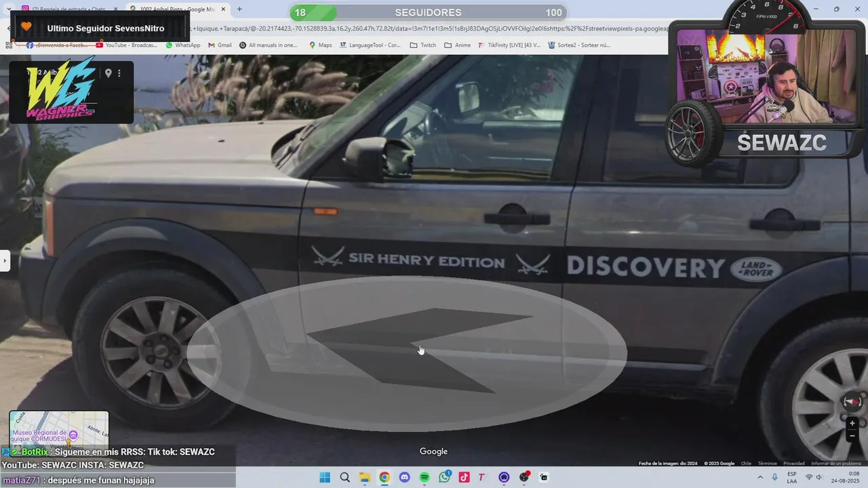
Task: Open the Gmail bookmark
Action: coord(220,45)
